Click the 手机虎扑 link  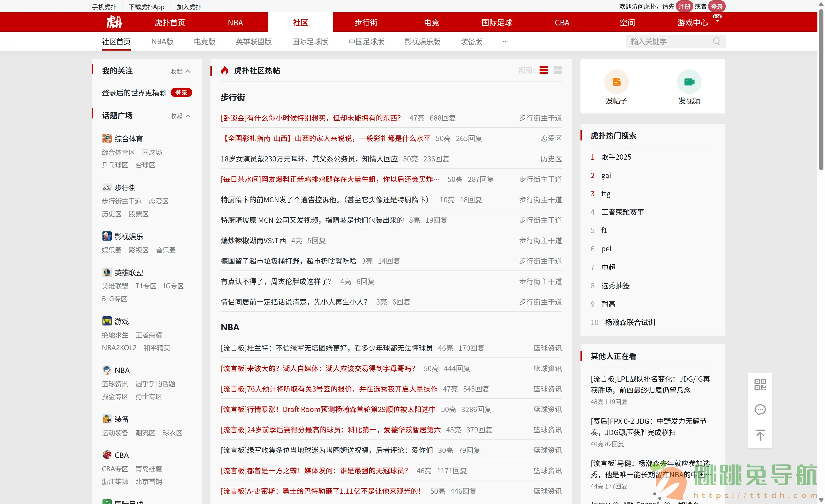coord(104,7)
